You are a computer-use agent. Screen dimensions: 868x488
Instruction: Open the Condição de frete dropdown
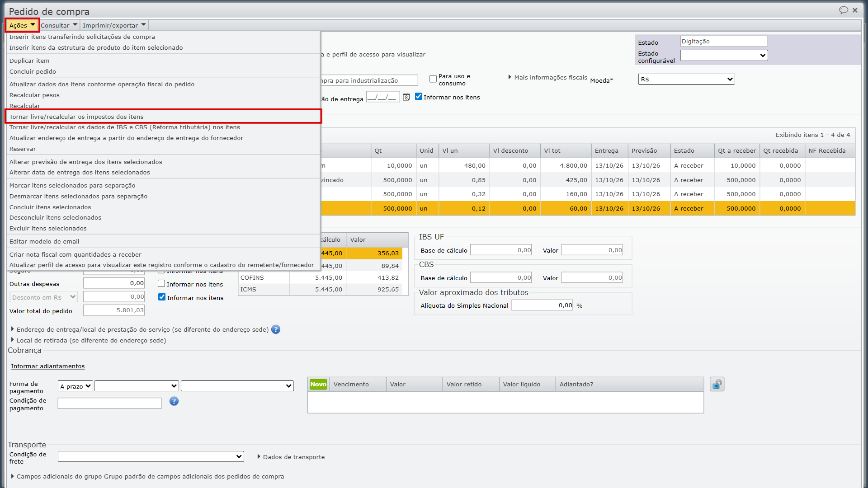[151, 457]
